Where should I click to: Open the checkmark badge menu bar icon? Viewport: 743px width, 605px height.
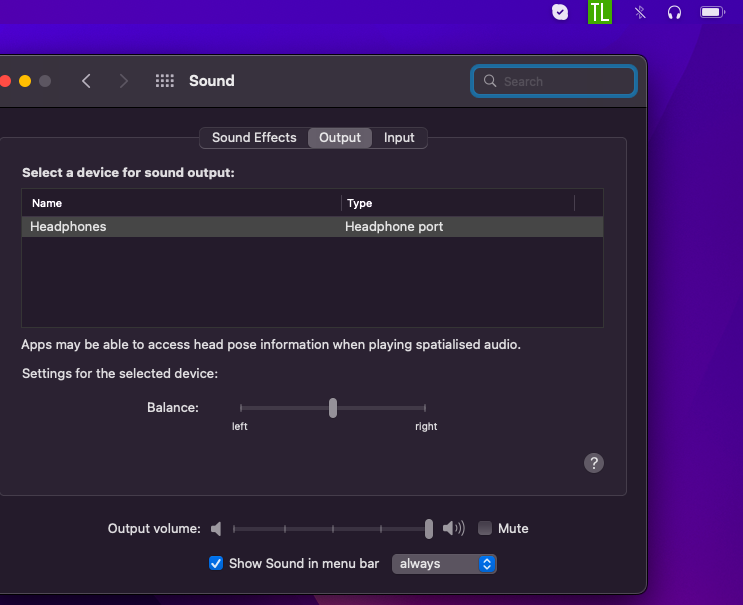(560, 12)
